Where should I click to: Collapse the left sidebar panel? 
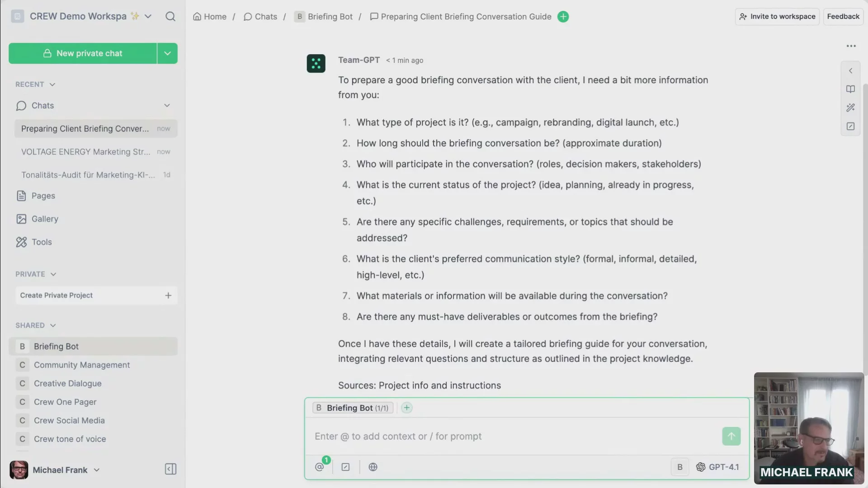click(x=170, y=469)
